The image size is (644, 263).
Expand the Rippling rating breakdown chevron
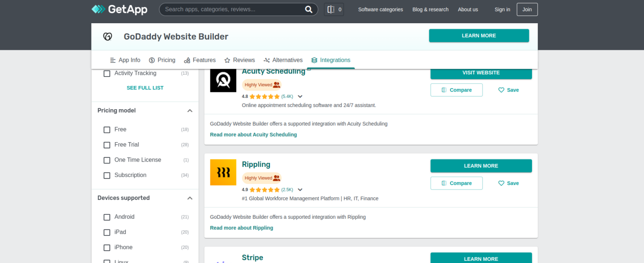tap(300, 190)
